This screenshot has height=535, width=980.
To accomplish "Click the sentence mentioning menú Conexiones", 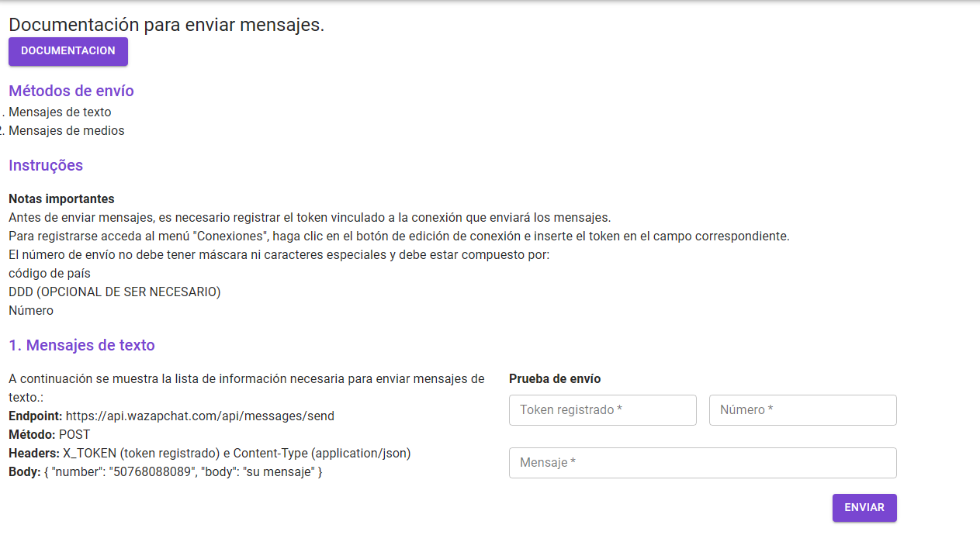I will (x=399, y=236).
